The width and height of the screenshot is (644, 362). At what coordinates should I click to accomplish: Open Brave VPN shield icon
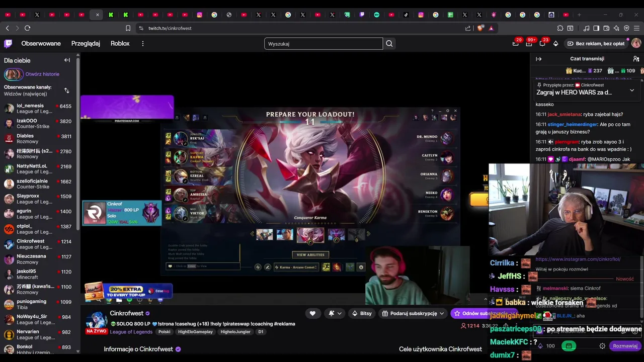(626, 28)
